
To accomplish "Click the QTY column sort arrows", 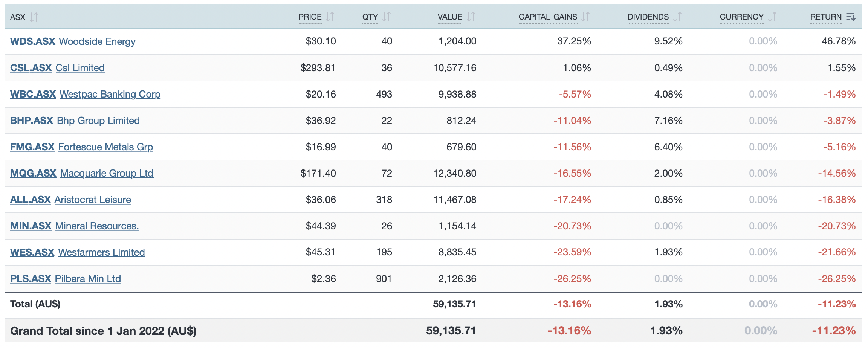I will point(387,17).
